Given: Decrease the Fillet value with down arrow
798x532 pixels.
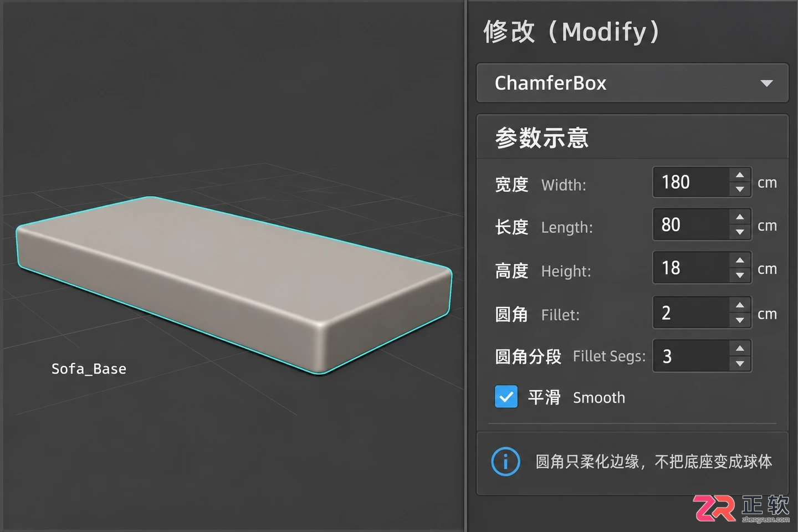Looking at the screenshot, I should 740,320.
